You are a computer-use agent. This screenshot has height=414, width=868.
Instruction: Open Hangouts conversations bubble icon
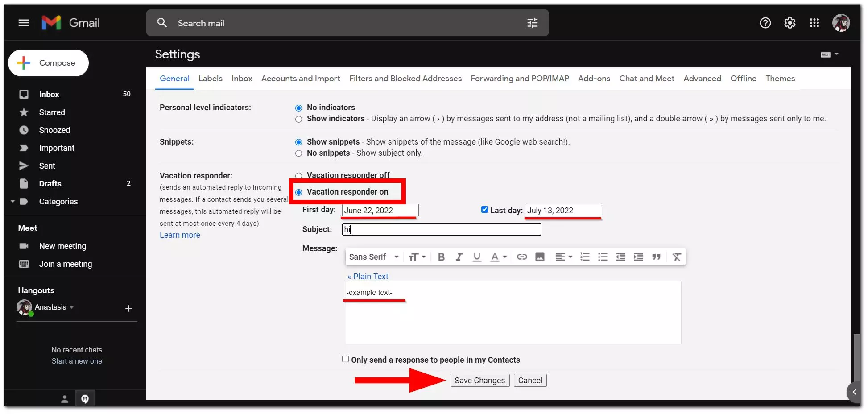[x=85, y=399]
